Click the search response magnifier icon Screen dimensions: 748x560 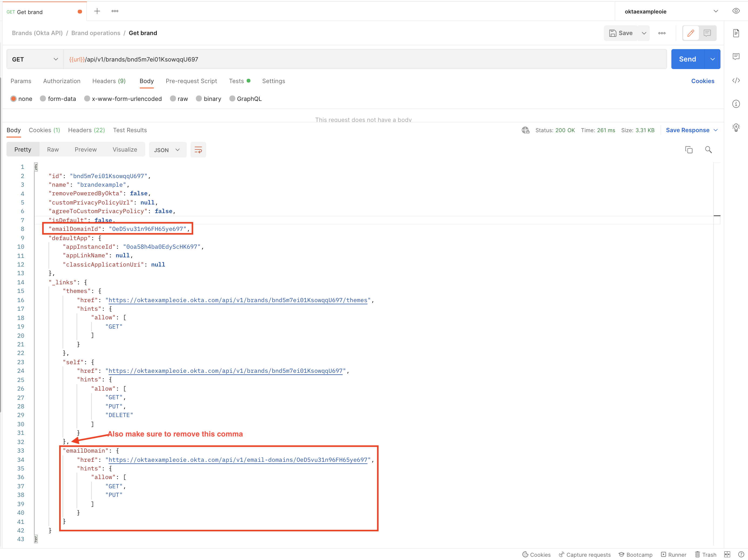[708, 150]
